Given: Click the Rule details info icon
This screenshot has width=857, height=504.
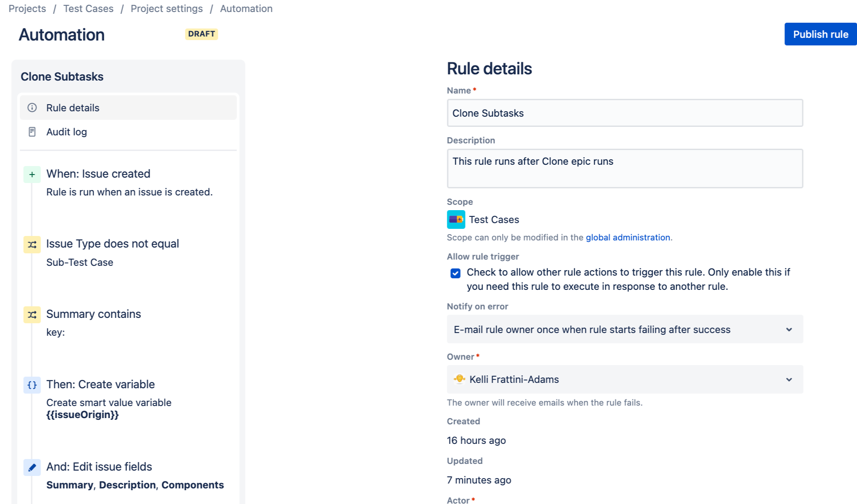Looking at the screenshot, I should click(32, 107).
